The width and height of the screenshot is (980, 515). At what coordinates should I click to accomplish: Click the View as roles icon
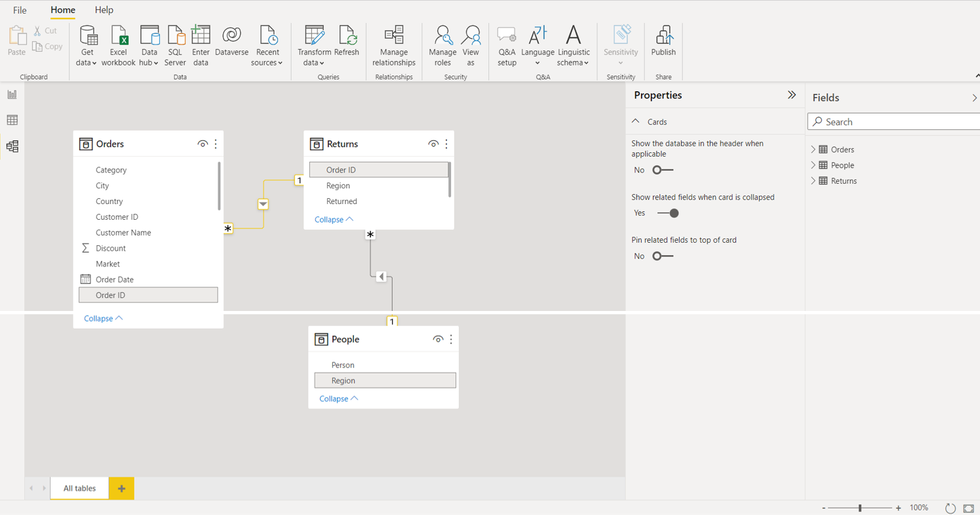(471, 36)
